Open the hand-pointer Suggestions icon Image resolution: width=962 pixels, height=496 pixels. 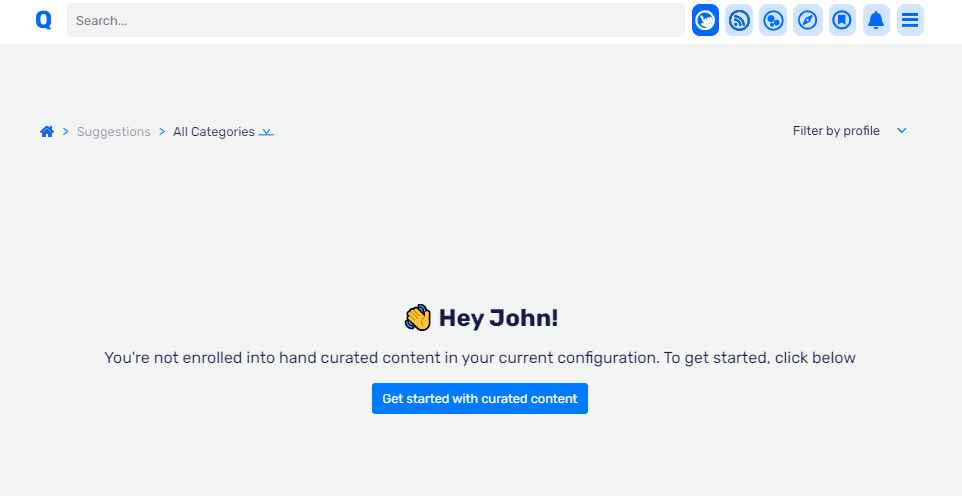[705, 20]
